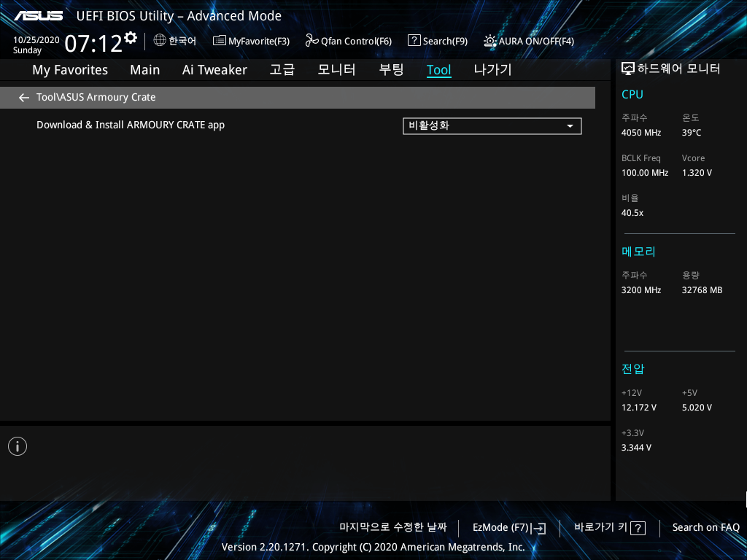Go to the 고급 tab
This screenshot has height=560, width=747.
282,69
